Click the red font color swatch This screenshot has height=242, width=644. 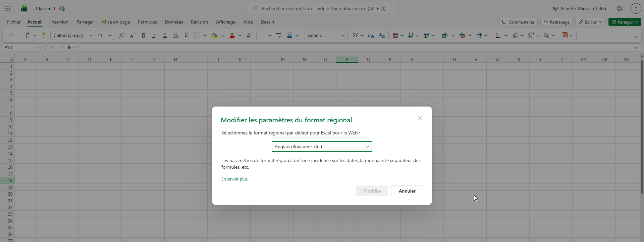tap(232, 35)
